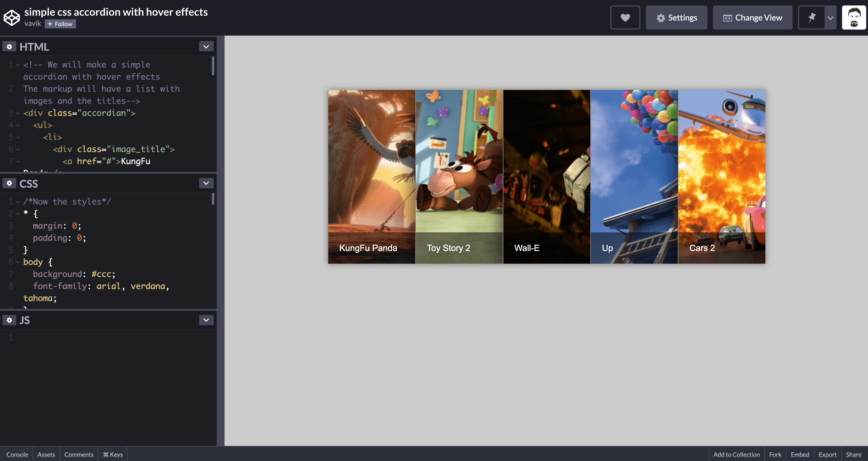Screen dimensions: 868x461
Task: Open the Up title link
Action: pos(607,248)
